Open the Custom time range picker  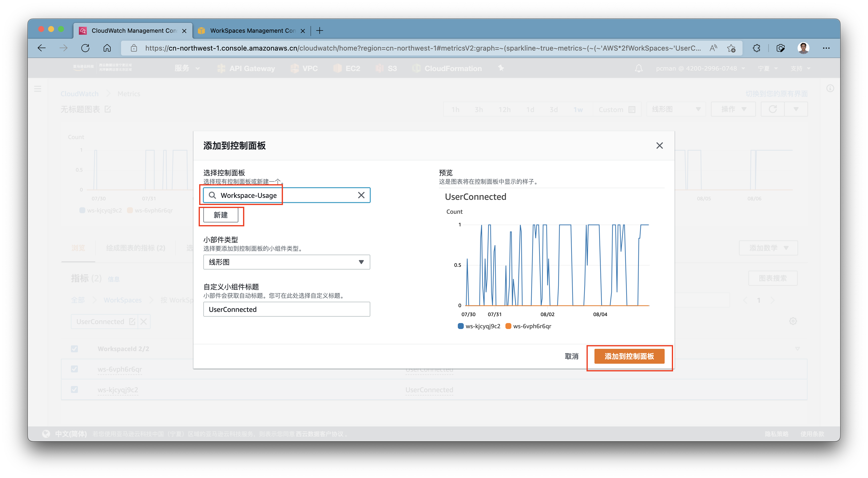click(617, 110)
